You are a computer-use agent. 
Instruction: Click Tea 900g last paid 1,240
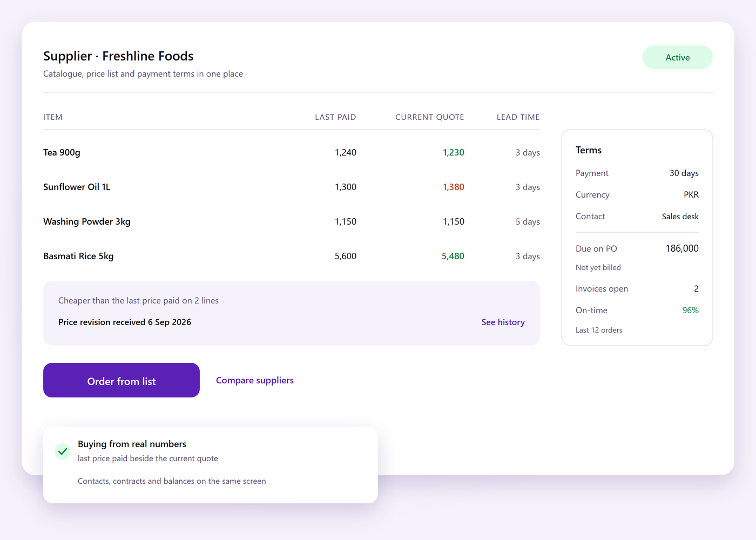click(x=346, y=152)
